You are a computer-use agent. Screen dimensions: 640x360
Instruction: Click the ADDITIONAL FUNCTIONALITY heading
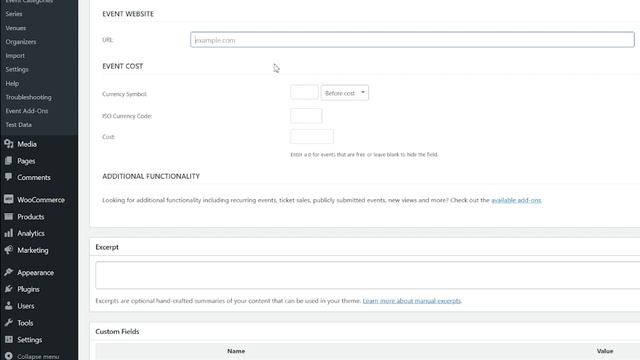pyautogui.click(x=151, y=176)
